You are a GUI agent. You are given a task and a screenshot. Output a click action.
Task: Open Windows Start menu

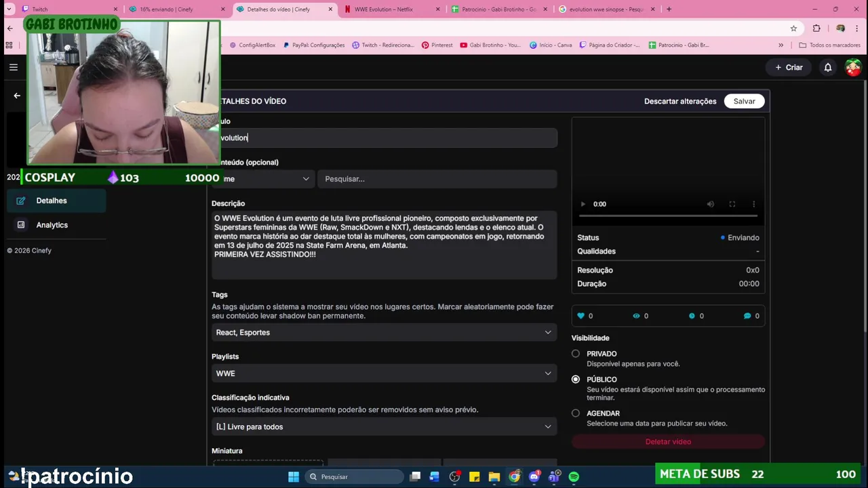tap(294, 476)
